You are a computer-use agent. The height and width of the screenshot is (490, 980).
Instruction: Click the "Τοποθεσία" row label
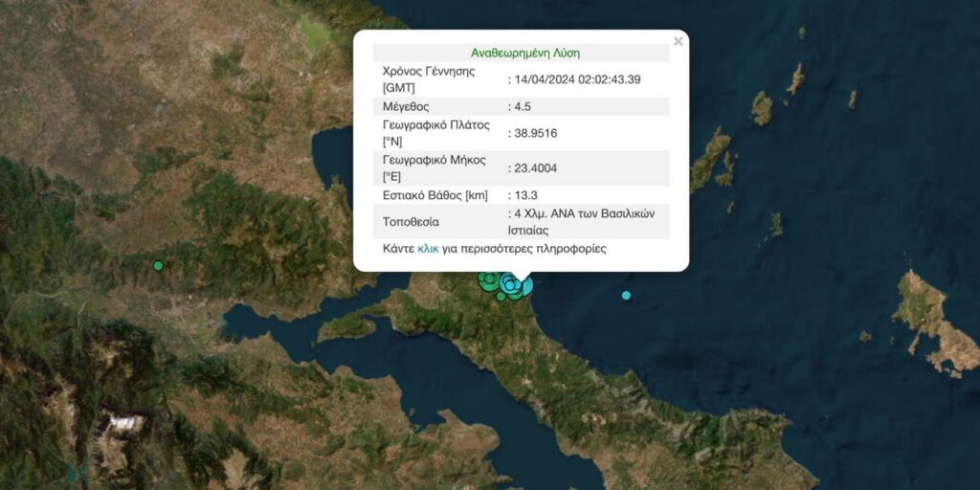click(411, 222)
